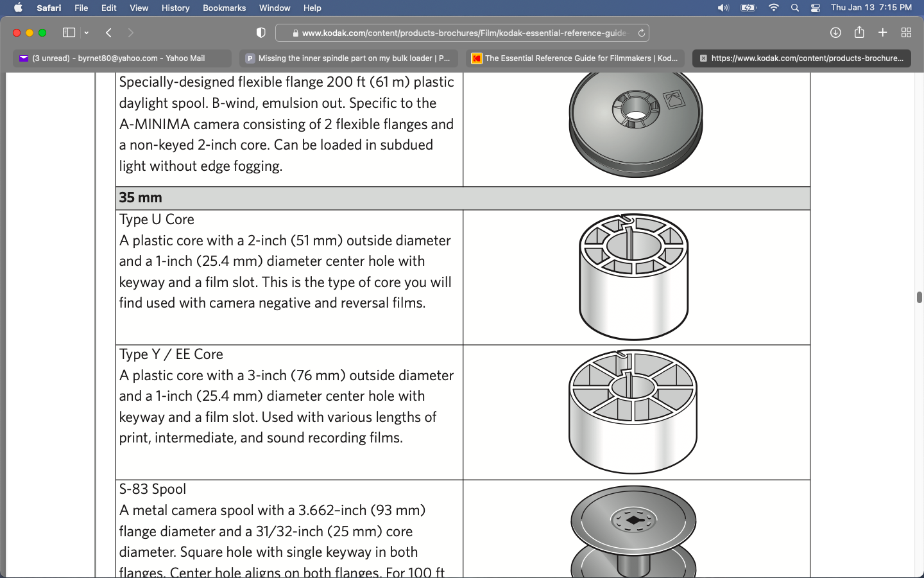Click the privacy report shield icon
The width and height of the screenshot is (924, 578).
coord(261,33)
